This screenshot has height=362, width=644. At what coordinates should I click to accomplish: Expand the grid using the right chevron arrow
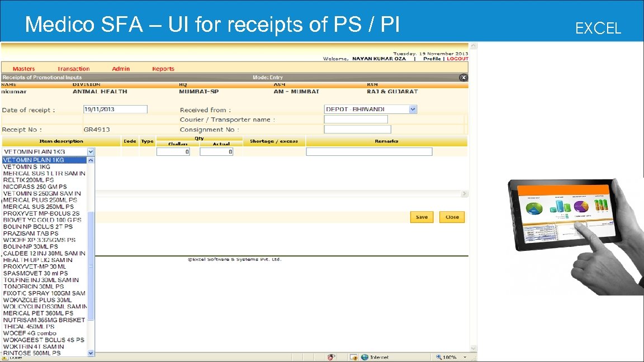pos(464,193)
